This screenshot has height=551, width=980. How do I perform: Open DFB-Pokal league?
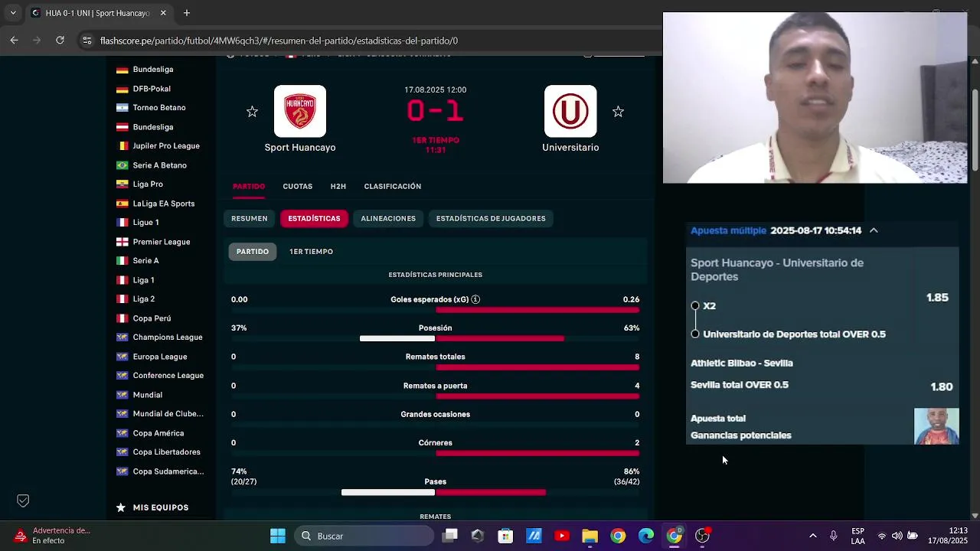152,89
